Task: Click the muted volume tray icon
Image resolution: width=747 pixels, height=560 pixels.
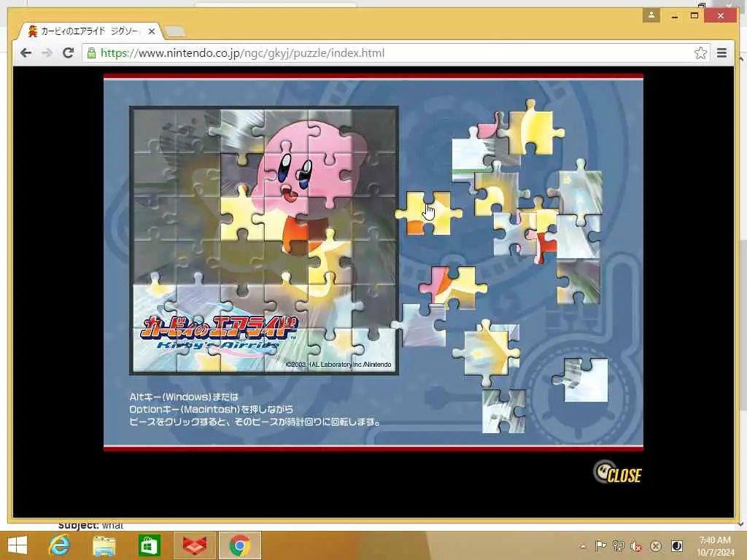Action: pos(636,546)
